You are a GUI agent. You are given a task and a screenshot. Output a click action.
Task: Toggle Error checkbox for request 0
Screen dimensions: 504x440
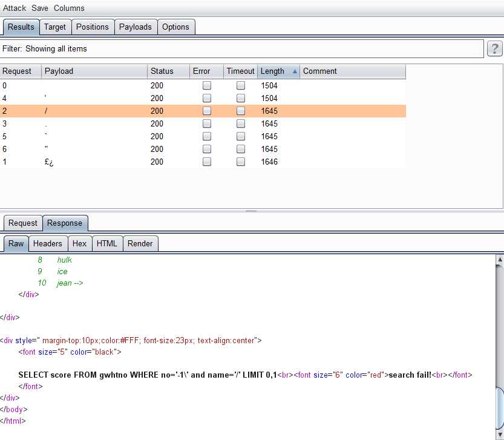[207, 85]
